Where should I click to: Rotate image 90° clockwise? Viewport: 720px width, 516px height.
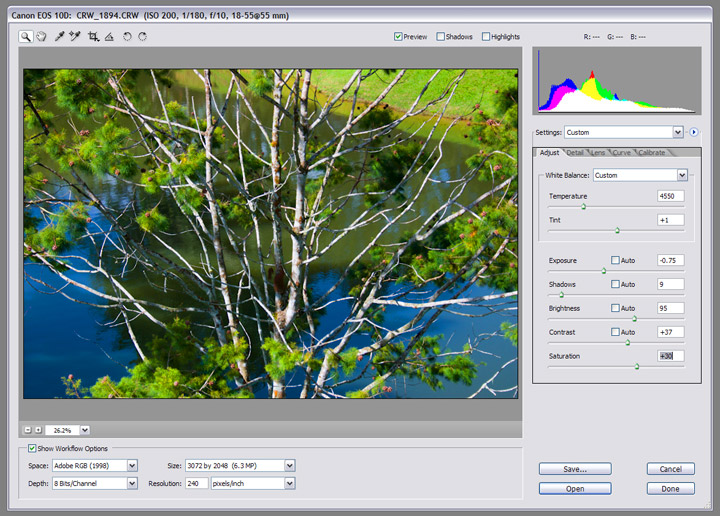(143, 37)
